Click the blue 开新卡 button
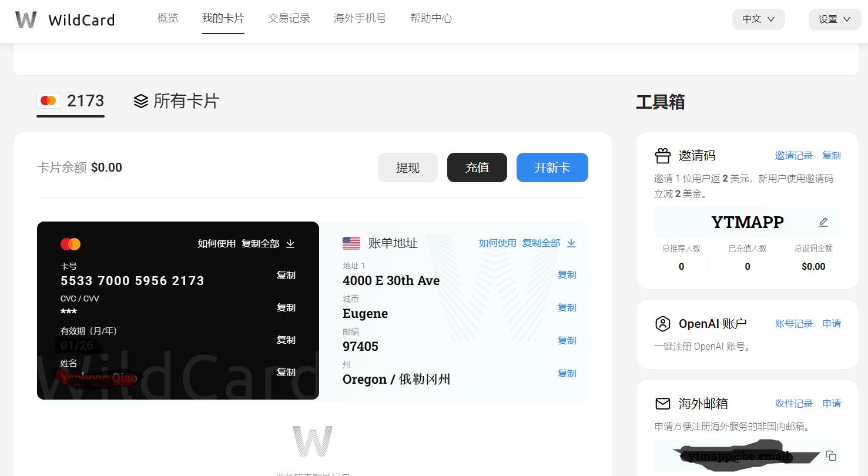Screen dimensions: 868x476 click(x=552, y=167)
